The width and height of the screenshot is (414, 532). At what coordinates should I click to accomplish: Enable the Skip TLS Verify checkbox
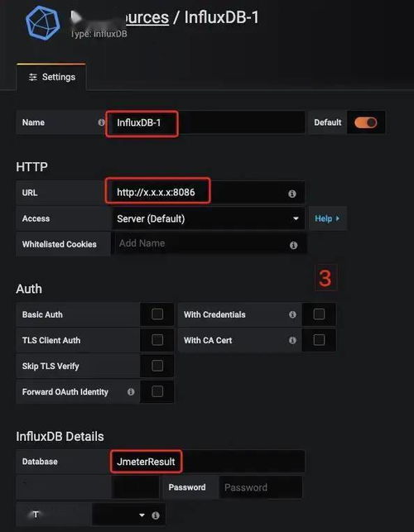(x=157, y=366)
